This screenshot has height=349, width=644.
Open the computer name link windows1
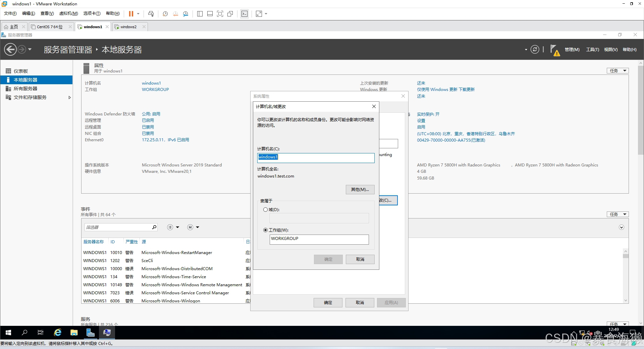click(x=151, y=83)
